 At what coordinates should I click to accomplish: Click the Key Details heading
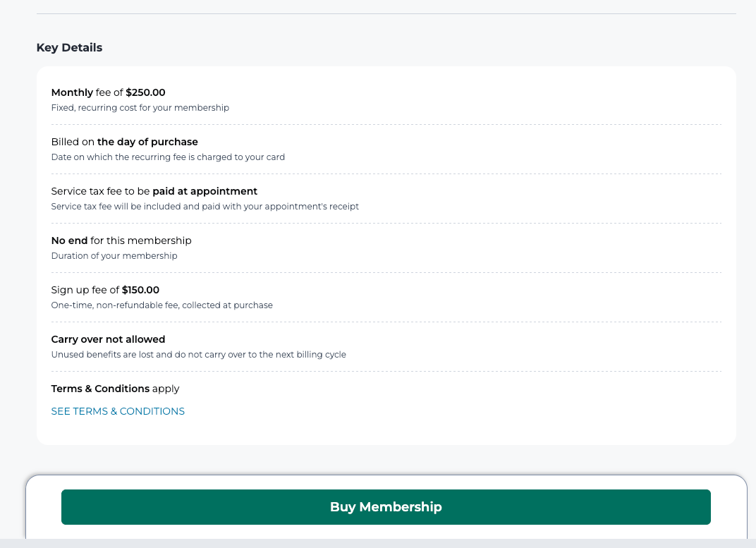point(69,48)
